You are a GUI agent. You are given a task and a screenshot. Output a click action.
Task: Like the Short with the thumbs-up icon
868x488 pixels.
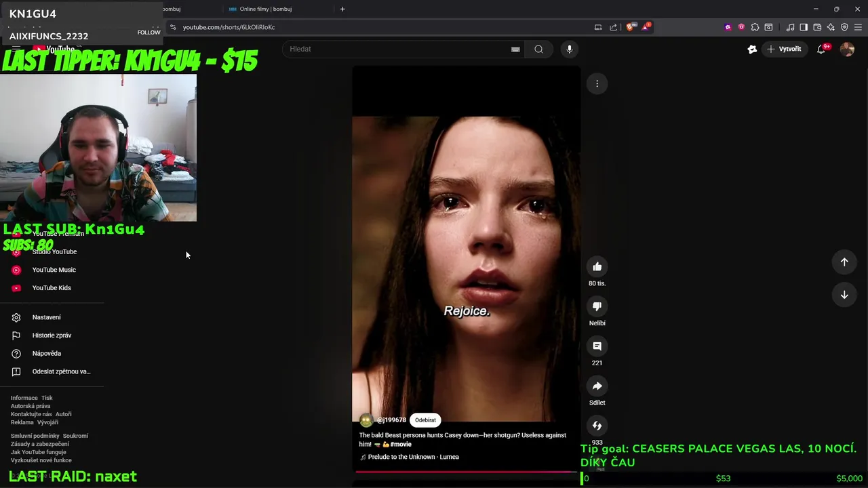point(597,266)
